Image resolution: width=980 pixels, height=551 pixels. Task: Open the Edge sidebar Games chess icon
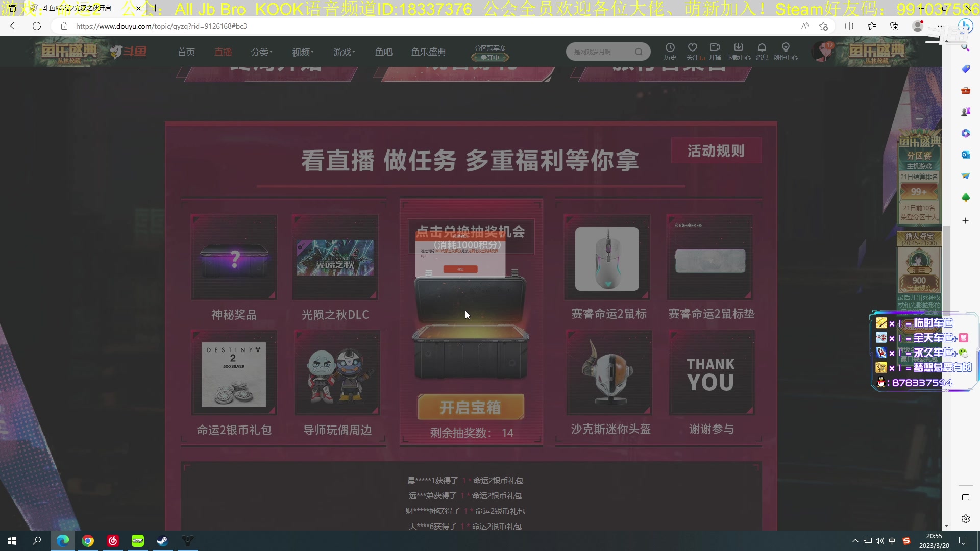click(965, 112)
